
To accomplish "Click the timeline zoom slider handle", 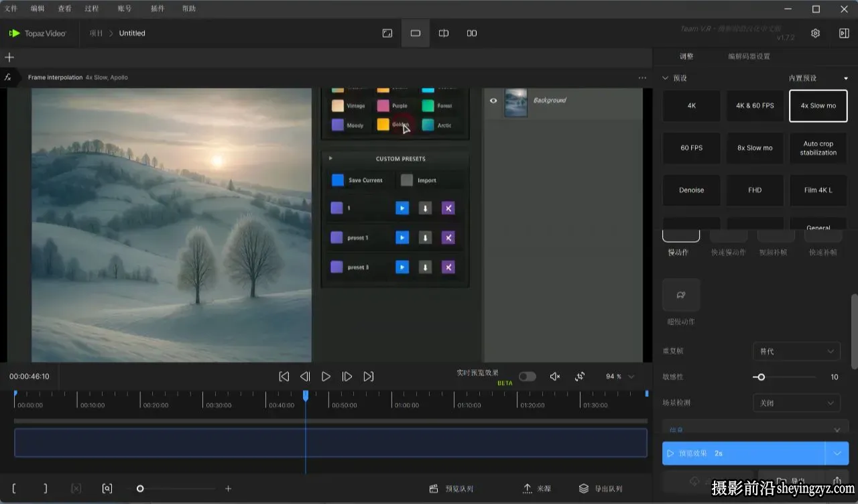I will click(x=140, y=489).
